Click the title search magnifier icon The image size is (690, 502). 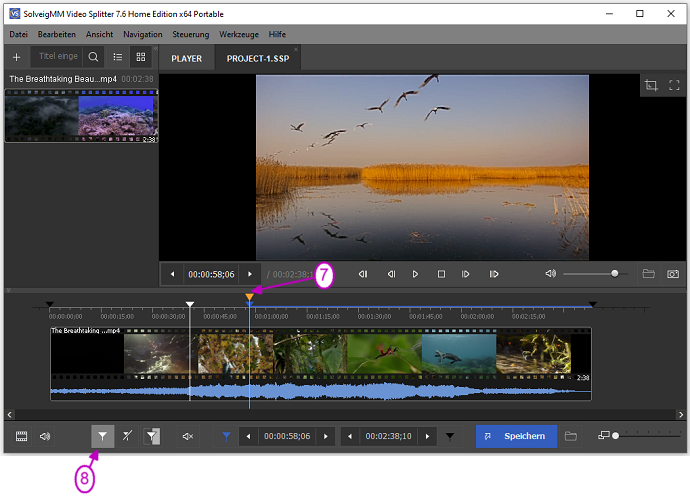coord(93,57)
